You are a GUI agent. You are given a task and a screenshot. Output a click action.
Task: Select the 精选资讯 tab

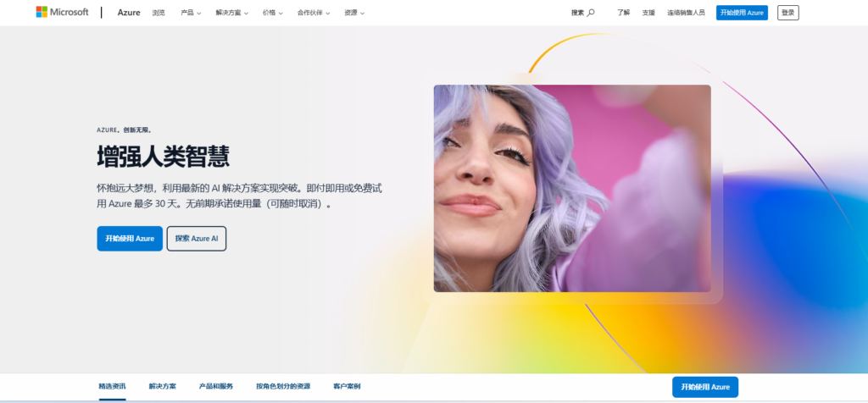(x=112, y=386)
